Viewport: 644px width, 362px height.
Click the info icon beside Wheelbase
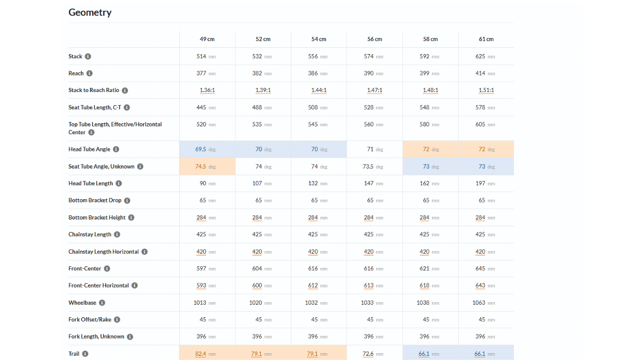click(102, 303)
